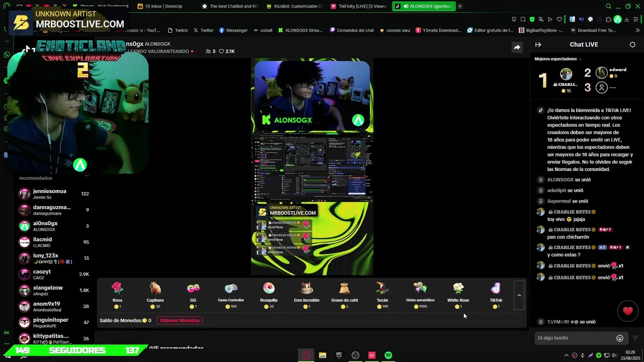
Task: Share the live stream with arrow icon
Action: tap(517, 47)
